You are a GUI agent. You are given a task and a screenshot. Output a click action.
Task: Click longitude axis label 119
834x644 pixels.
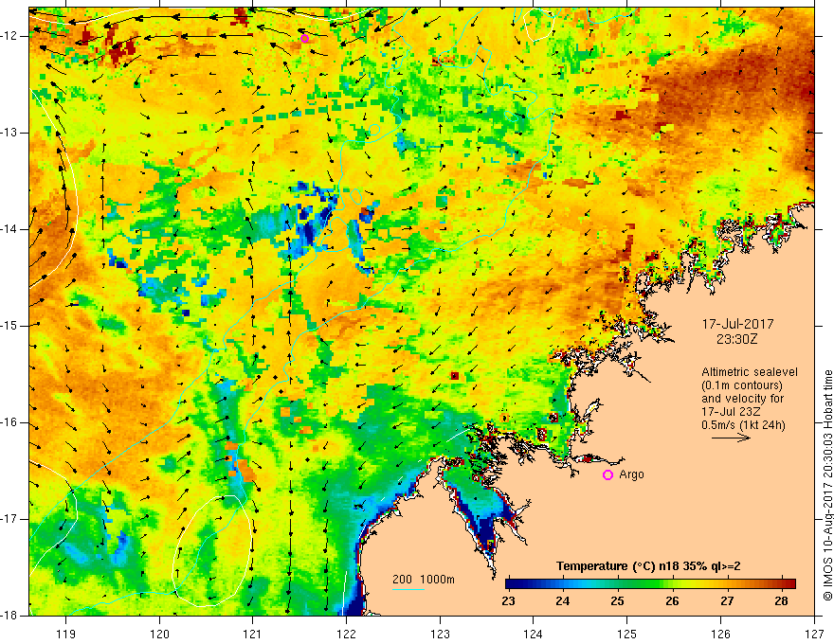coord(66,634)
